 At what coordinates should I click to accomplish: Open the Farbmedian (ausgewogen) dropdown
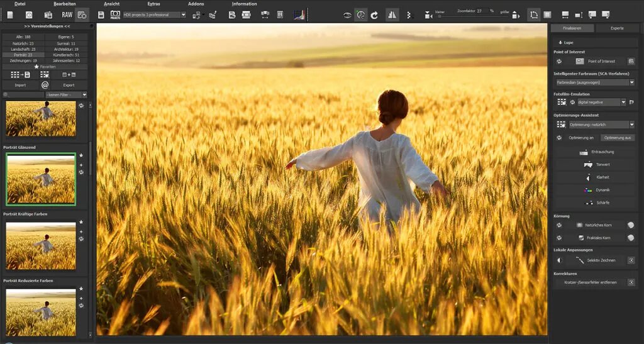coord(595,82)
